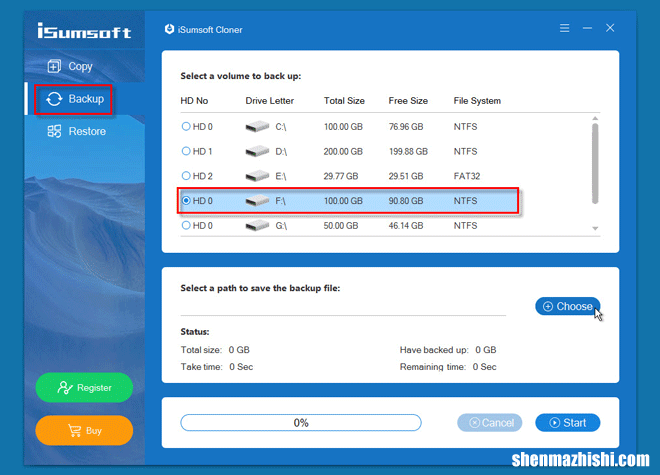The image size is (660, 475).
Task: Click the 200.00 GB total size cell
Action: click(x=343, y=151)
